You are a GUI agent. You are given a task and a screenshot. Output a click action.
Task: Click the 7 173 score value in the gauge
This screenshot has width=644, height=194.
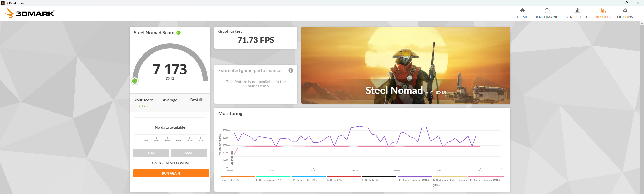tap(170, 69)
